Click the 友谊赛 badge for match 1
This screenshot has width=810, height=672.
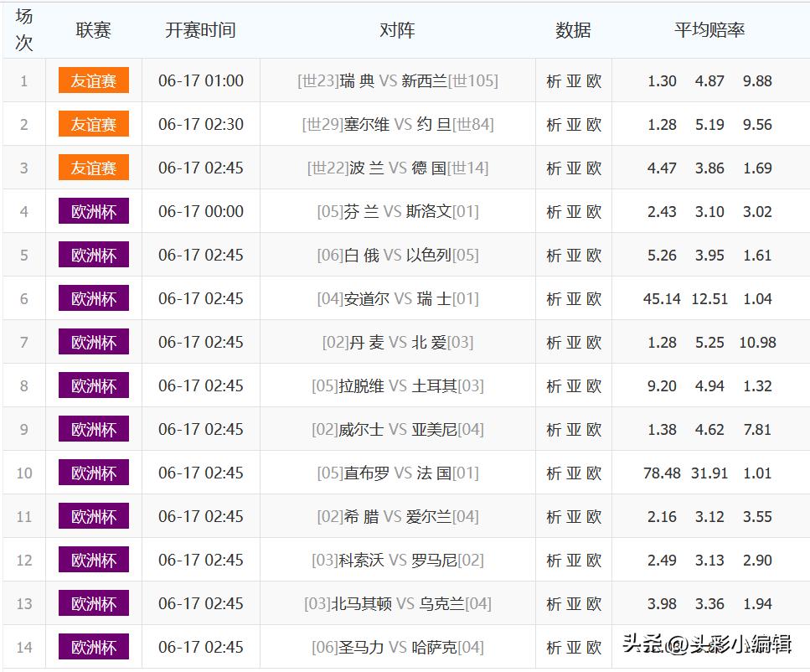click(92, 79)
